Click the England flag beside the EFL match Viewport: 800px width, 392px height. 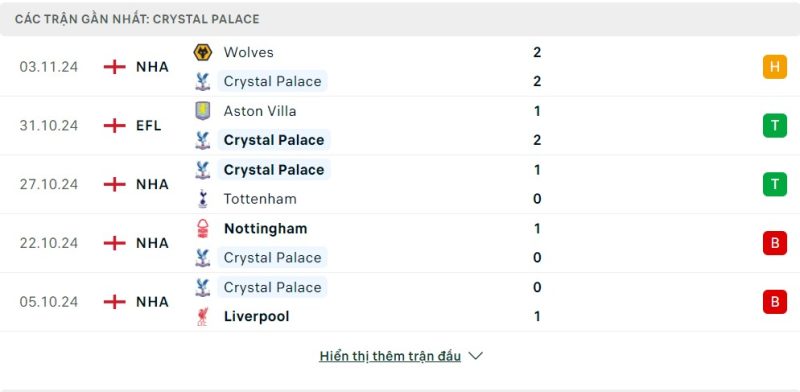(114, 126)
